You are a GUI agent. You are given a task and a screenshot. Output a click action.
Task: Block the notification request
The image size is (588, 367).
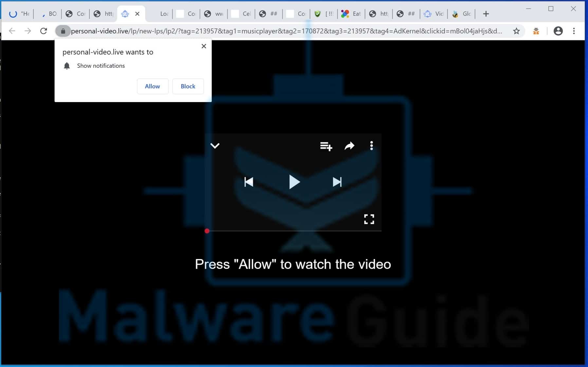click(188, 86)
